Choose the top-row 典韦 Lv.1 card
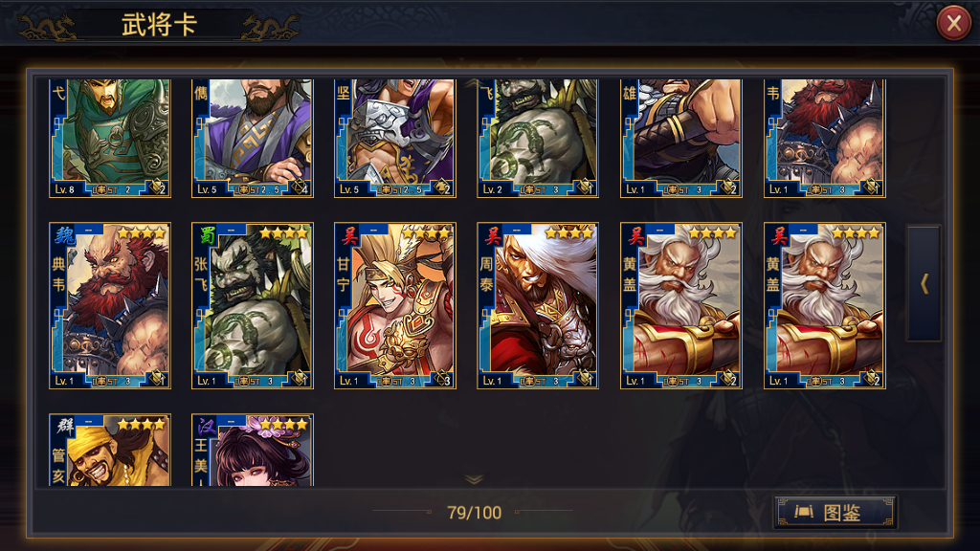Screen dimensions: 980x551 click(x=824, y=138)
